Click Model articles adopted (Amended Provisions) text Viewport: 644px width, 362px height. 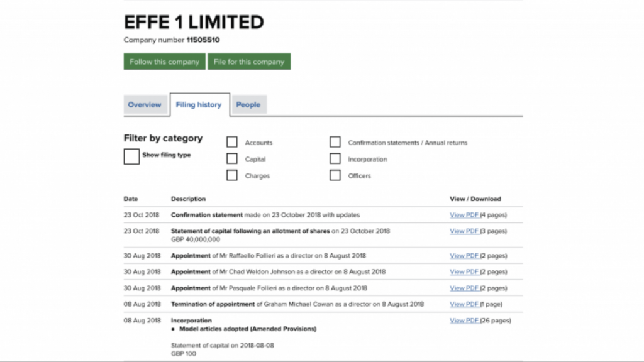248,329
